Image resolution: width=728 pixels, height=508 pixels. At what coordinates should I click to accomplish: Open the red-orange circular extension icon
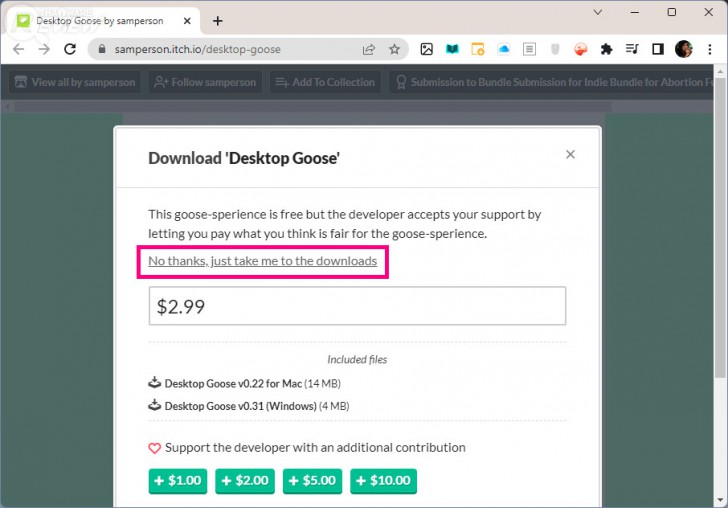pos(580,49)
